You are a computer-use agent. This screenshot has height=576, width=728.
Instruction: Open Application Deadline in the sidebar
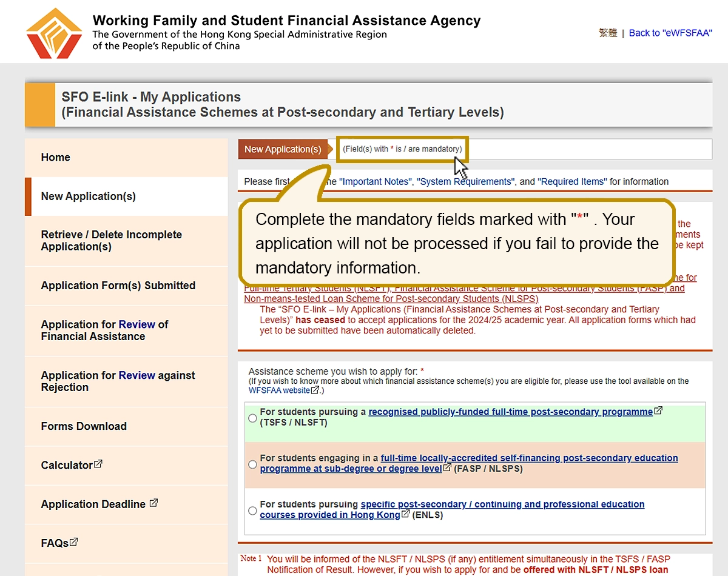coord(126,504)
